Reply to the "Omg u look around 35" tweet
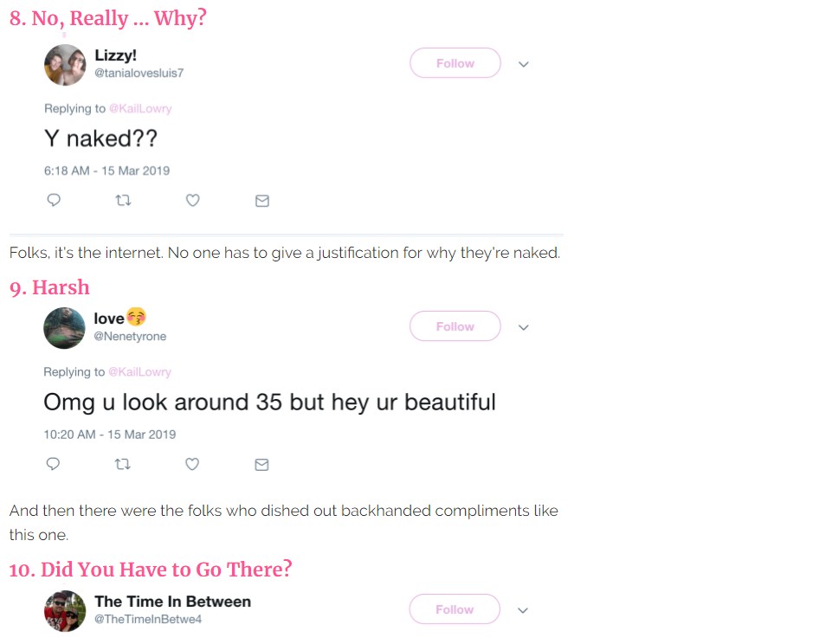 click(x=53, y=464)
